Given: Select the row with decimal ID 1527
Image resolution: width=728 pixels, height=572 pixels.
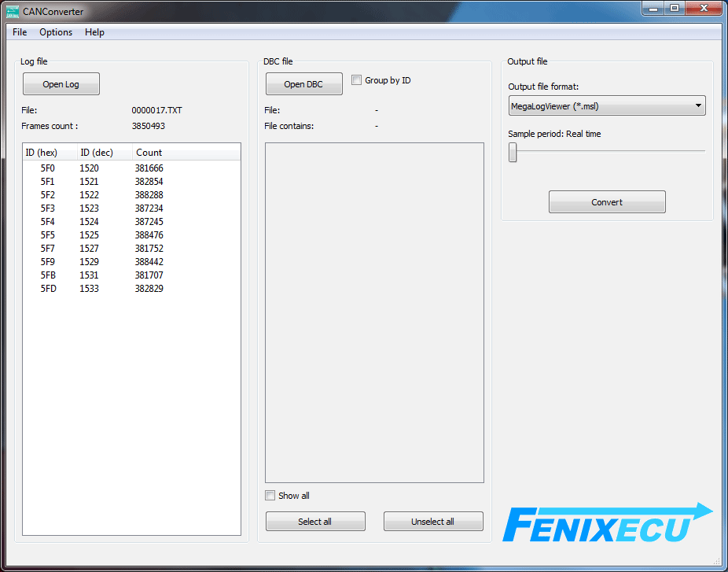Looking at the screenshot, I should 89,249.
